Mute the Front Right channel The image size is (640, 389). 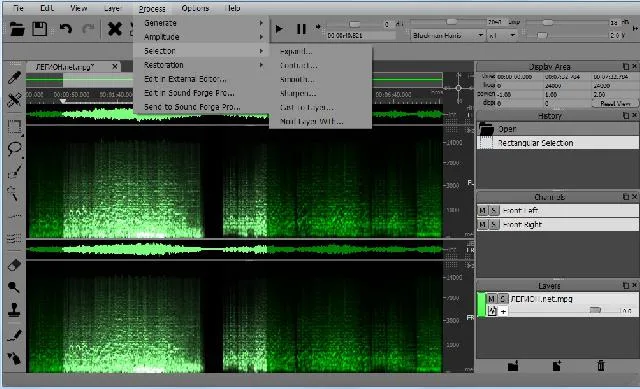click(x=483, y=225)
